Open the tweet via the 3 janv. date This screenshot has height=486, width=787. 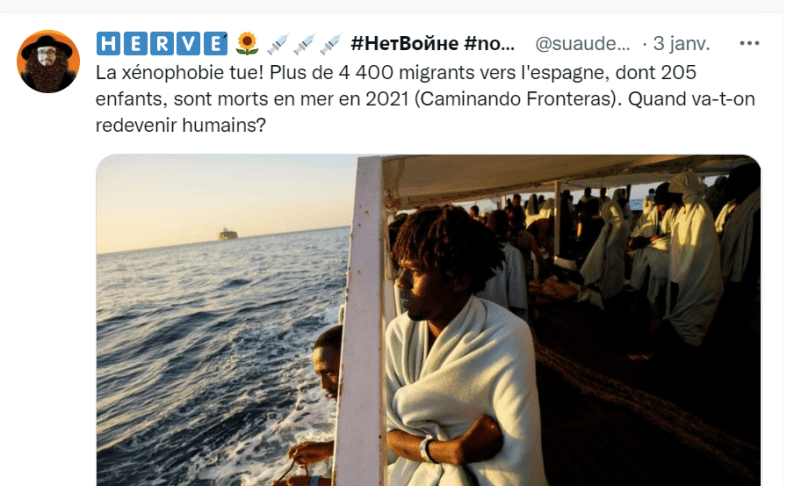682,44
